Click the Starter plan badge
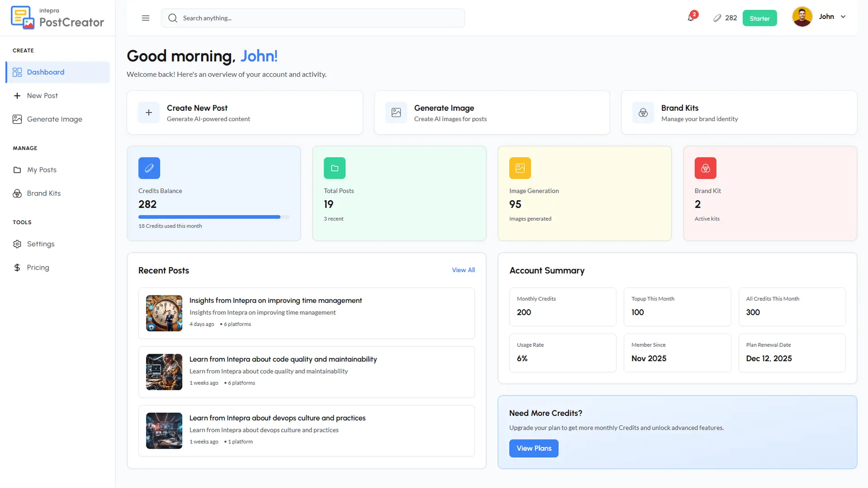This screenshot has height=488, width=868. click(759, 19)
